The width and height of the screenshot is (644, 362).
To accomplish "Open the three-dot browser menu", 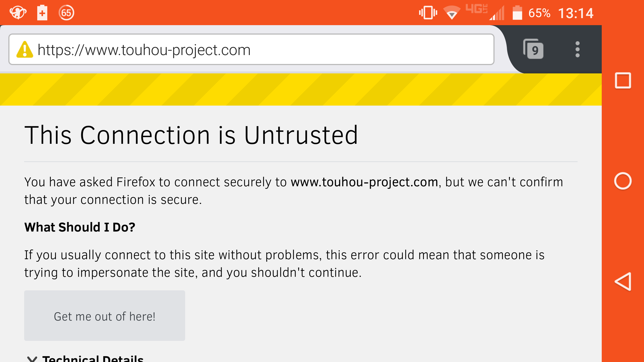I will pos(578,49).
